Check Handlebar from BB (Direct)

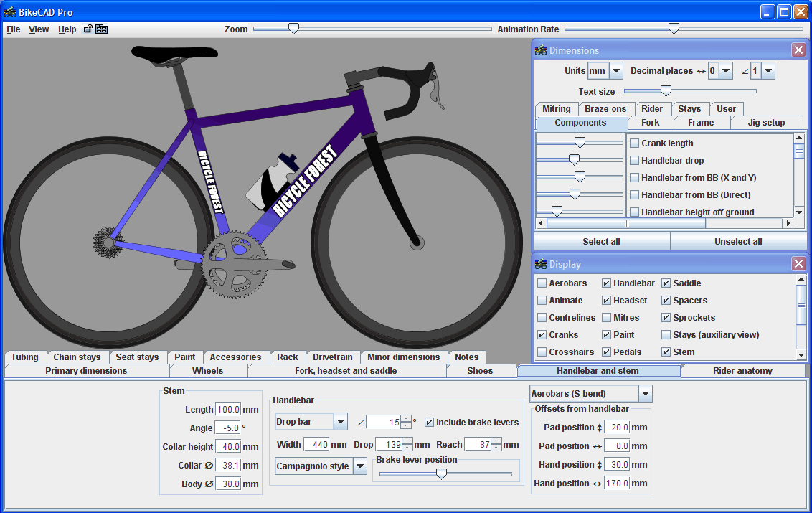click(634, 195)
